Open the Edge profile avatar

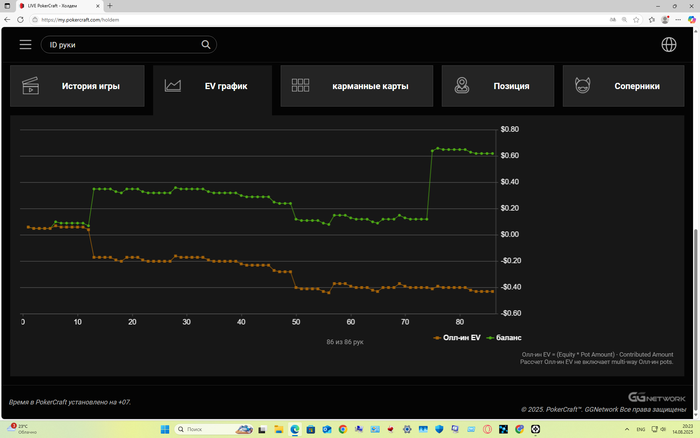coord(665,20)
